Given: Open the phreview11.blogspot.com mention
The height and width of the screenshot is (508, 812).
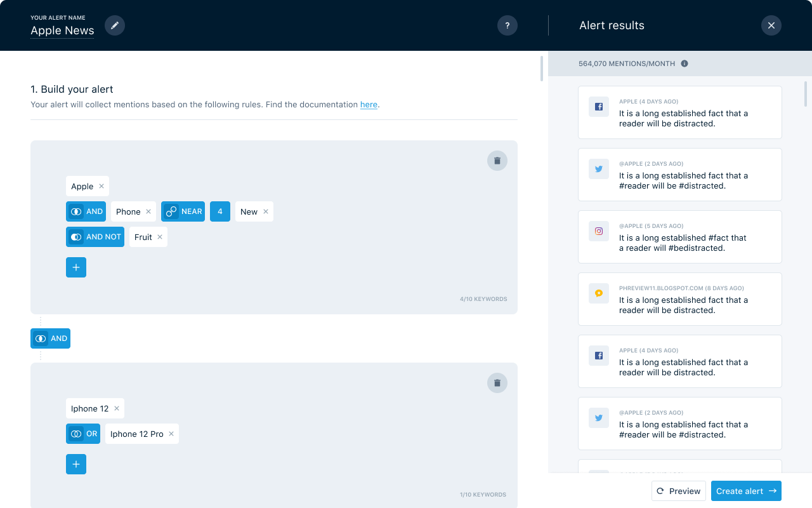Looking at the screenshot, I should [x=680, y=299].
